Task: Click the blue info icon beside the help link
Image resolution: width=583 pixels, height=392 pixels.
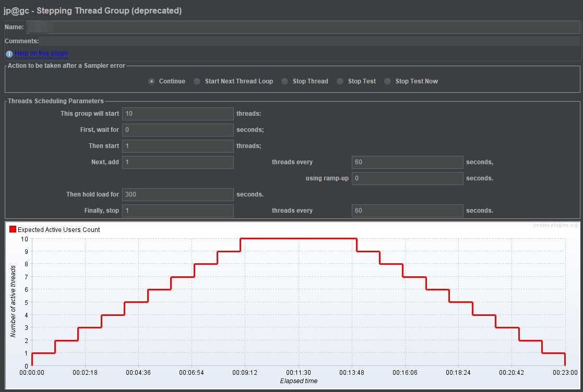Action: [x=9, y=54]
